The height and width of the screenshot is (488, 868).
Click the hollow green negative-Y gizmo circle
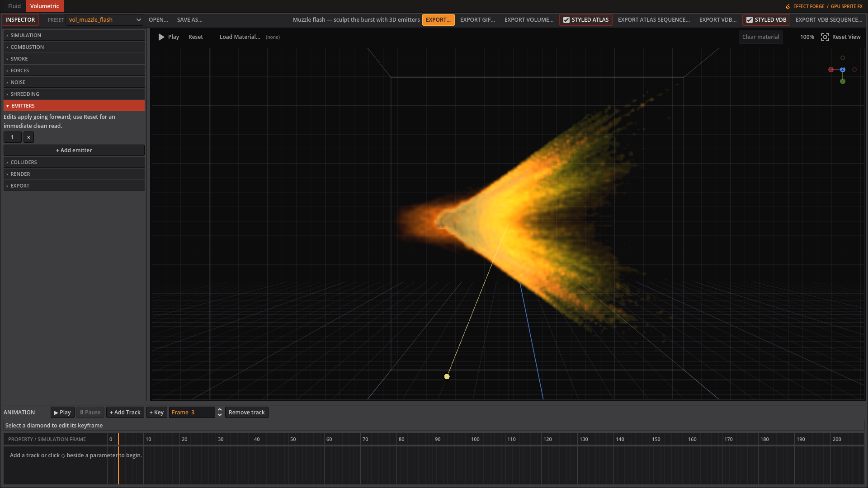843,58
